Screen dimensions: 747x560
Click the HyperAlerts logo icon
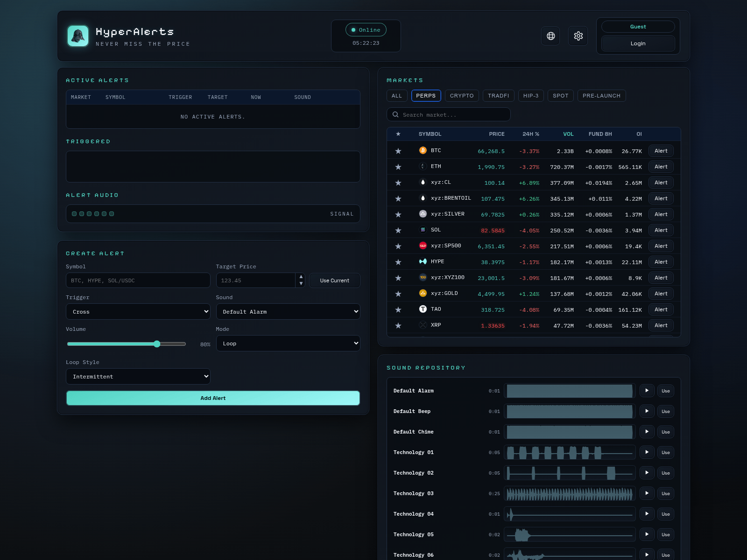coord(78,36)
